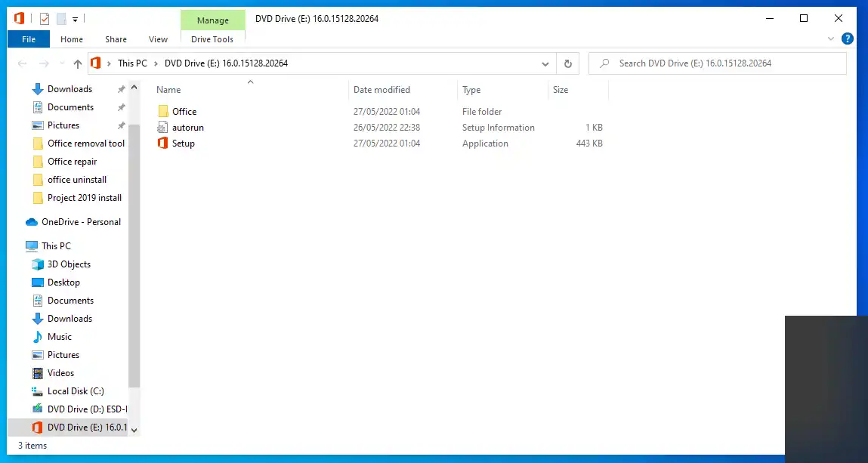The width and height of the screenshot is (868, 463).
Task: Open Videos under This PC
Action: (x=60, y=373)
